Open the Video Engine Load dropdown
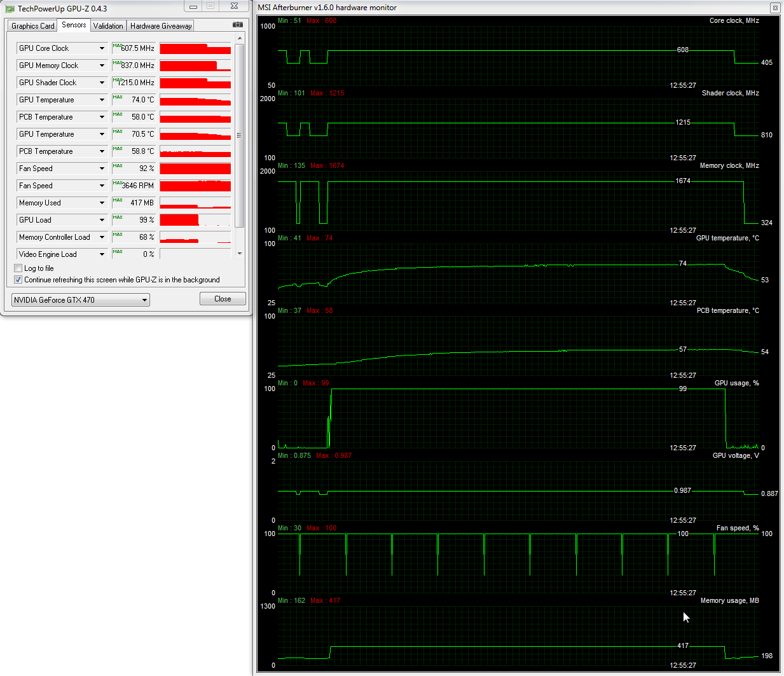The image size is (784, 676). pyautogui.click(x=102, y=254)
